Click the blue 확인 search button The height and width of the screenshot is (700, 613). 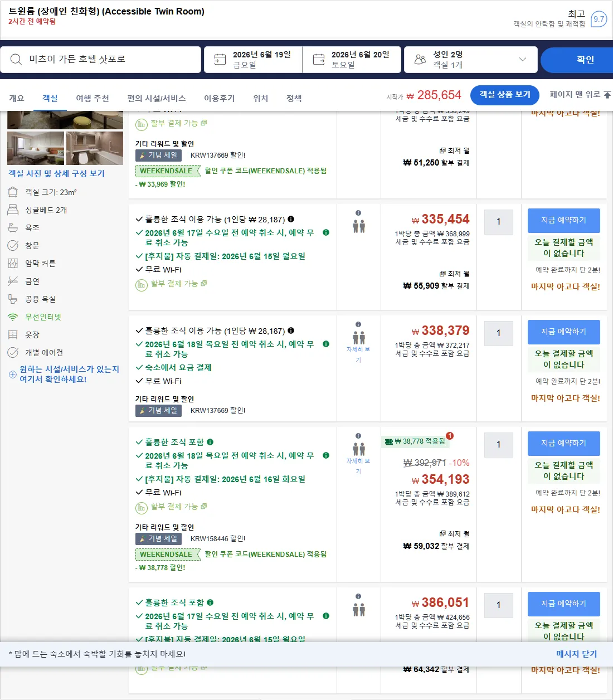pos(577,60)
